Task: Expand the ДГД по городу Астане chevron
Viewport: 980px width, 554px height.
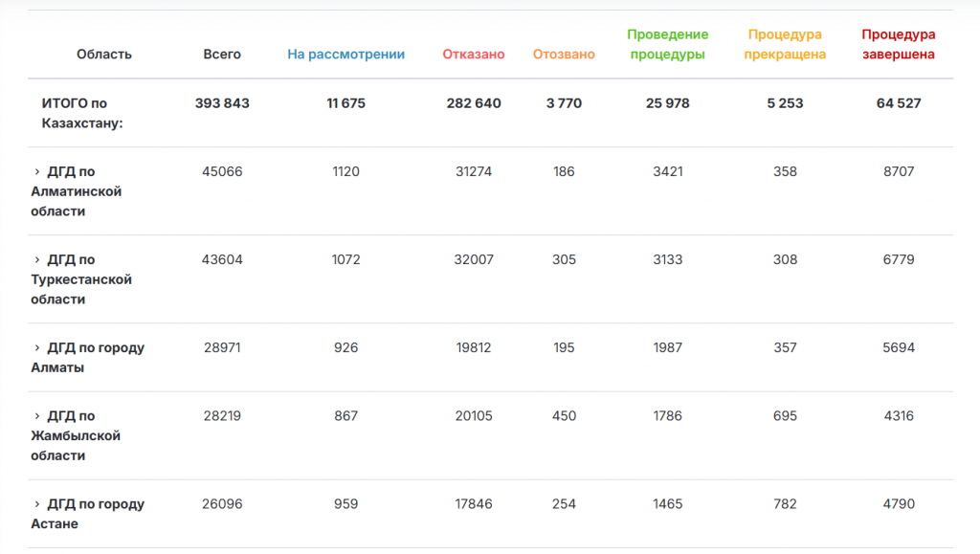Action: pos(37,504)
